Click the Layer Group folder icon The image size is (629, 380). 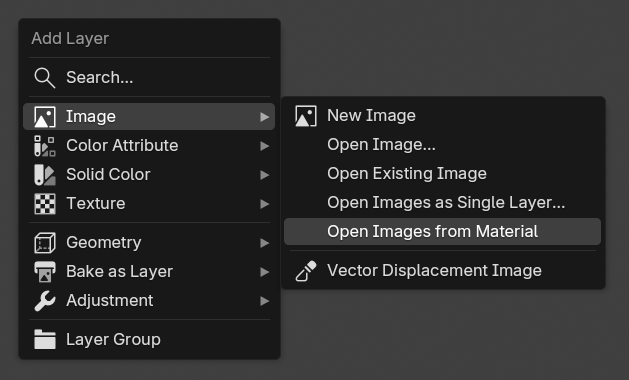[45, 339]
